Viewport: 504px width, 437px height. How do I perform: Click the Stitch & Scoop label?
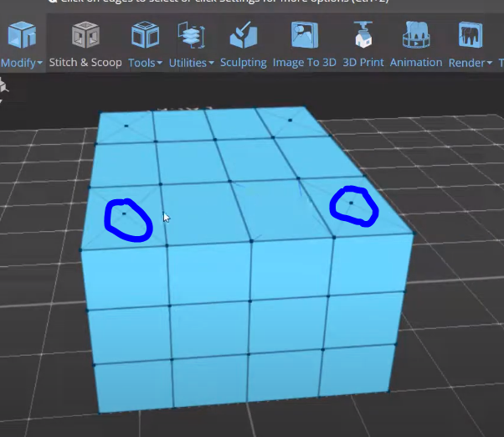click(x=85, y=62)
